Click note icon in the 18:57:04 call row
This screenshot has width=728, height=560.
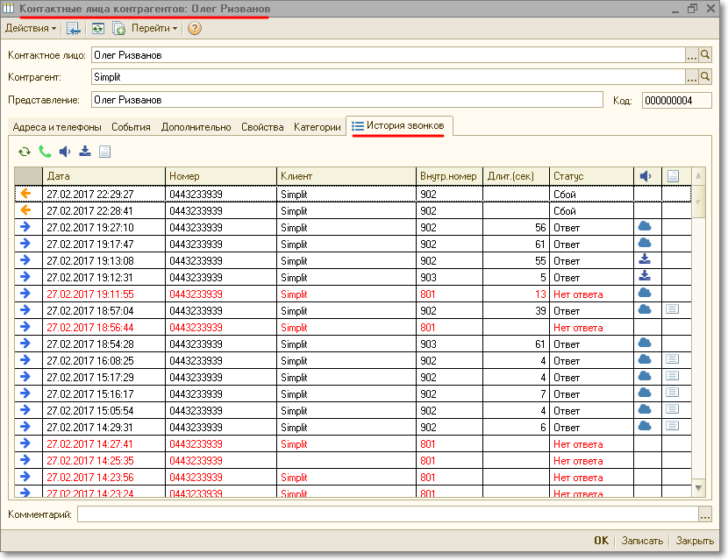[673, 309]
